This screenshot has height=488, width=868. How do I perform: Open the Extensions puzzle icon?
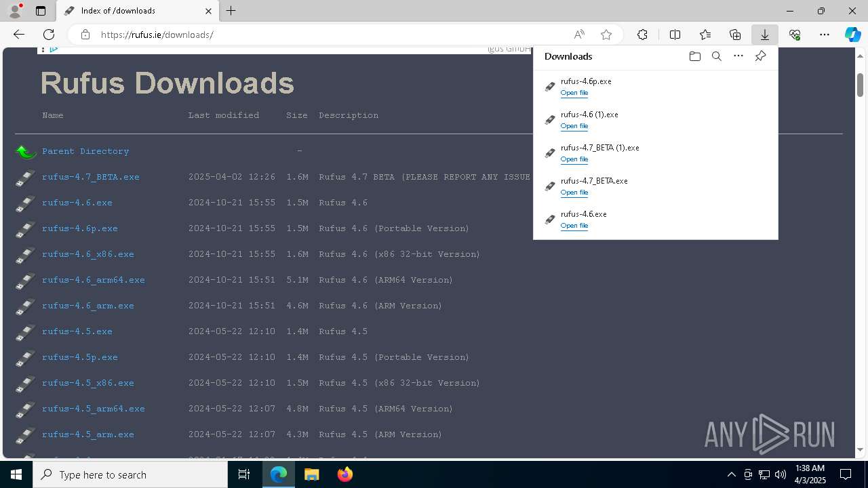coord(642,35)
